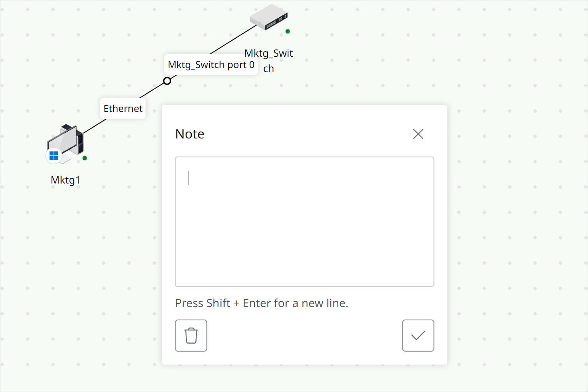Click the Note dialog title
The height and width of the screenshot is (392, 588).
(x=190, y=134)
